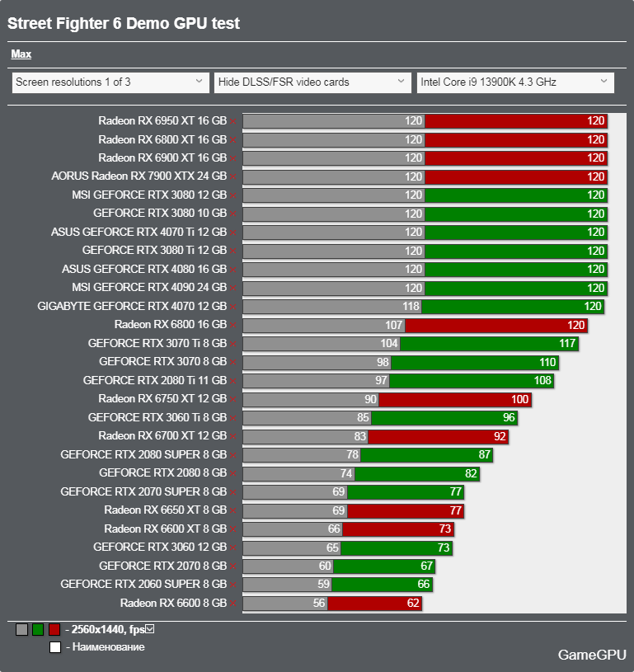
Task: Click red X for GIGABYTE RTX 4070 12 GB
Action: pos(232,307)
